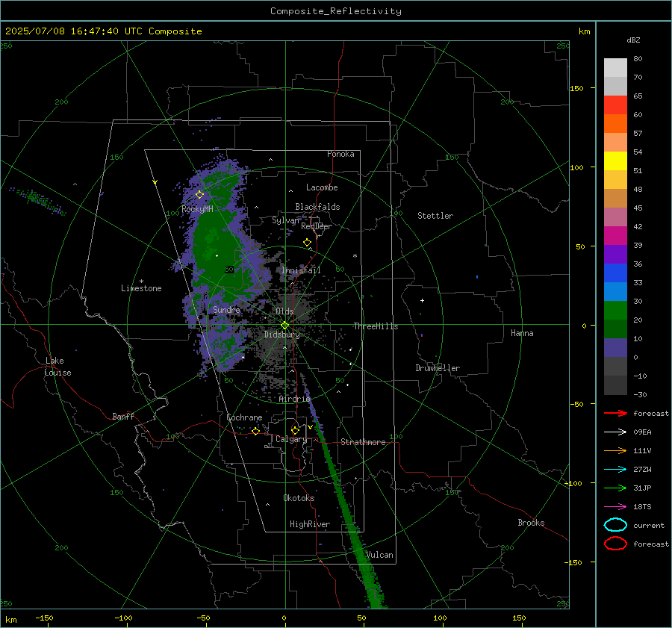Click the Lake Louise label
This screenshot has width=672, height=628.
[x=57, y=367]
